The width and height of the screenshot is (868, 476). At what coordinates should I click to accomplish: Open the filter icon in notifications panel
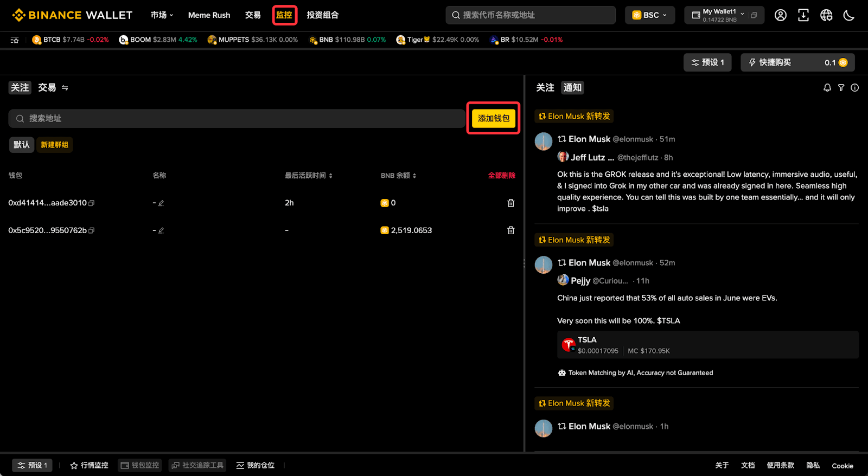click(x=841, y=87)
